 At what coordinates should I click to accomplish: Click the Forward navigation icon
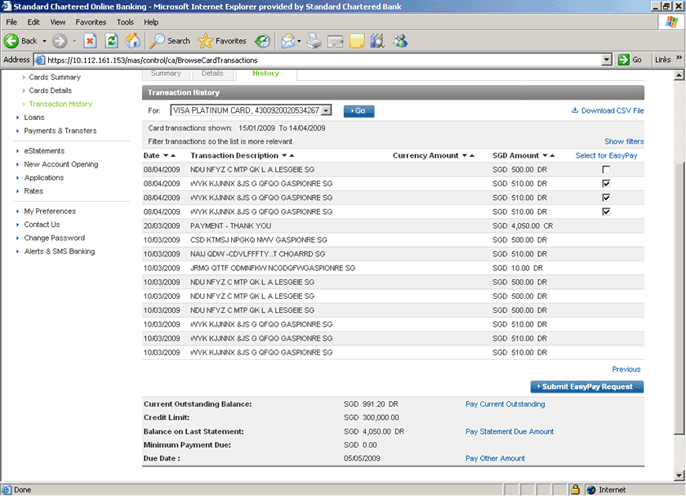[60, 41]
